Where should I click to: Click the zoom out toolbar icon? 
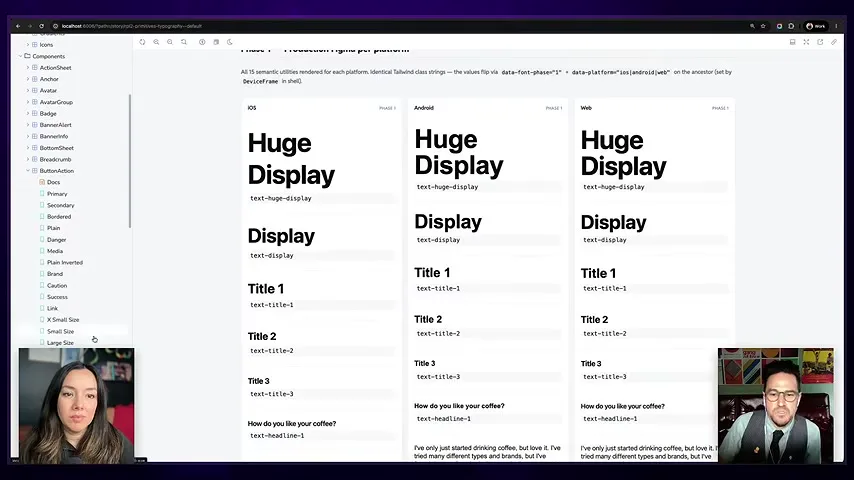tap(170, 42)
